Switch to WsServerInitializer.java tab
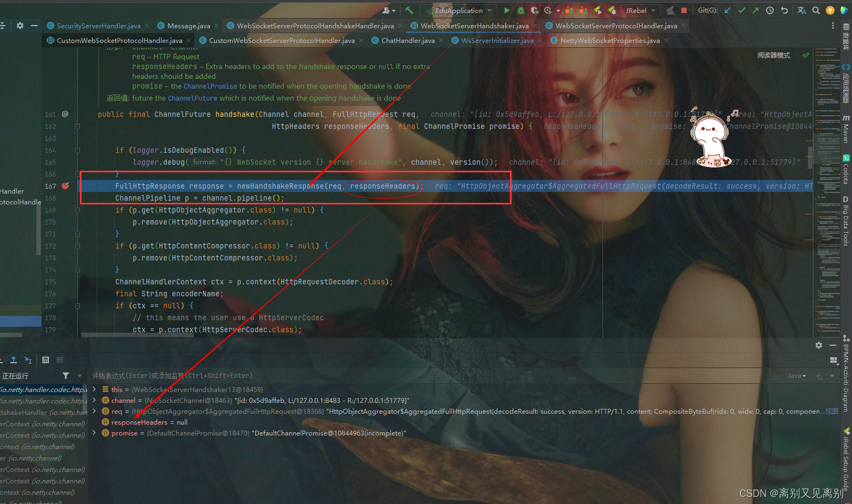The width and height of the screenshot is (852, 504). (497, 40)
